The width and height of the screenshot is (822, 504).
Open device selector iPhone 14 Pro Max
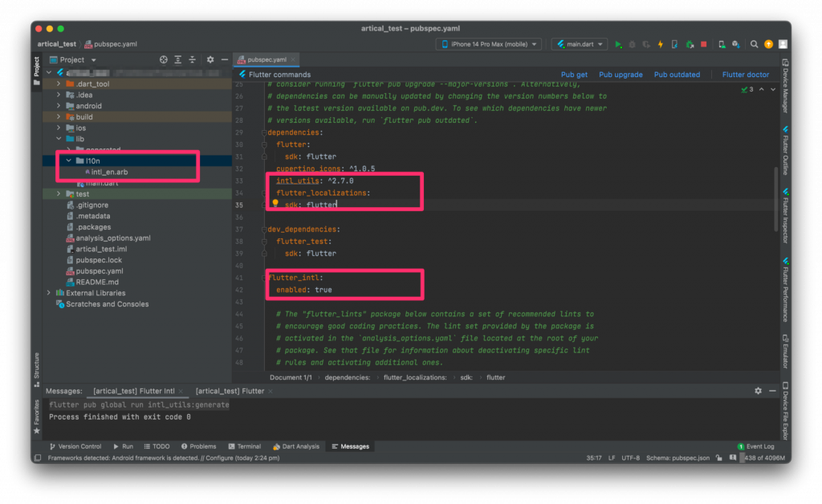point(490,44)
